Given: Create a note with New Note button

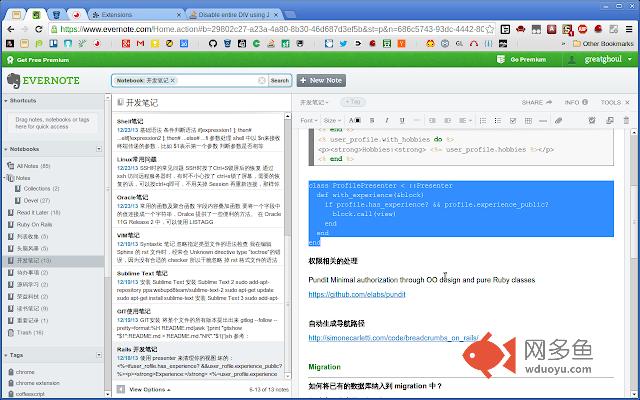Looking at the screenshot, I should point(321,80).
